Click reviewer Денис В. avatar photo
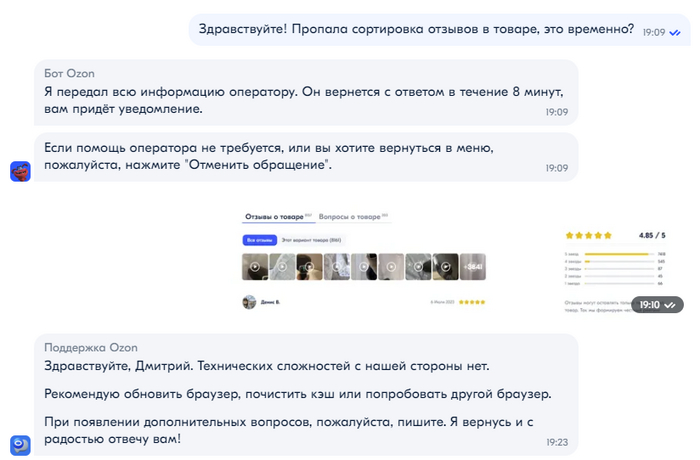Image resolution: width=700 pixels, height=460 pixels. [249, 302]
